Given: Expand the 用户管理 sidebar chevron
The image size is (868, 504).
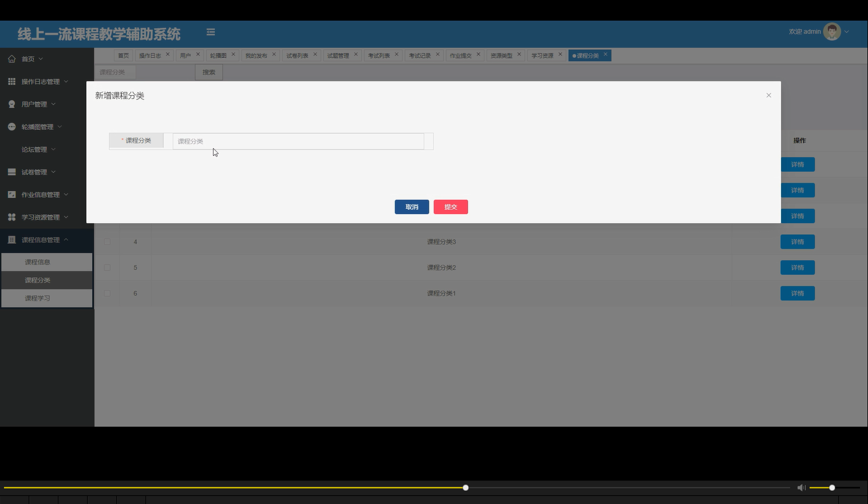Looking at the screenshot, I should pyautogui.click(x=53, y=104).
